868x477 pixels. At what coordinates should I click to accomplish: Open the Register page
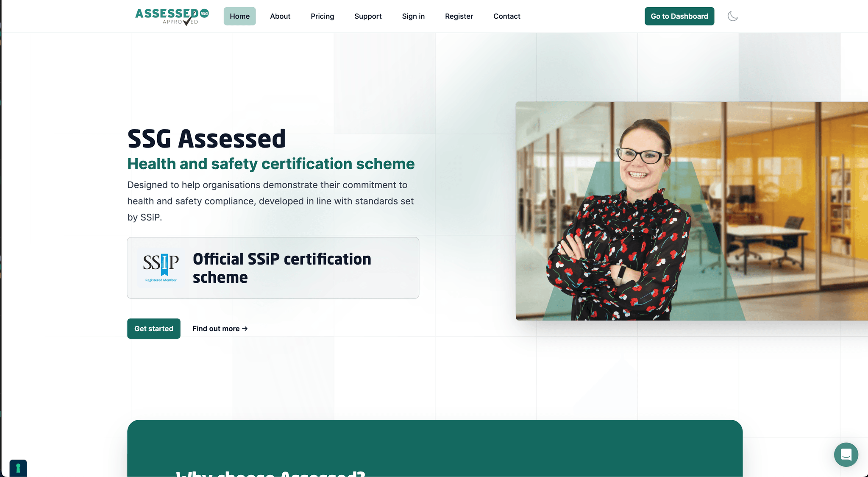click(459, 16)
